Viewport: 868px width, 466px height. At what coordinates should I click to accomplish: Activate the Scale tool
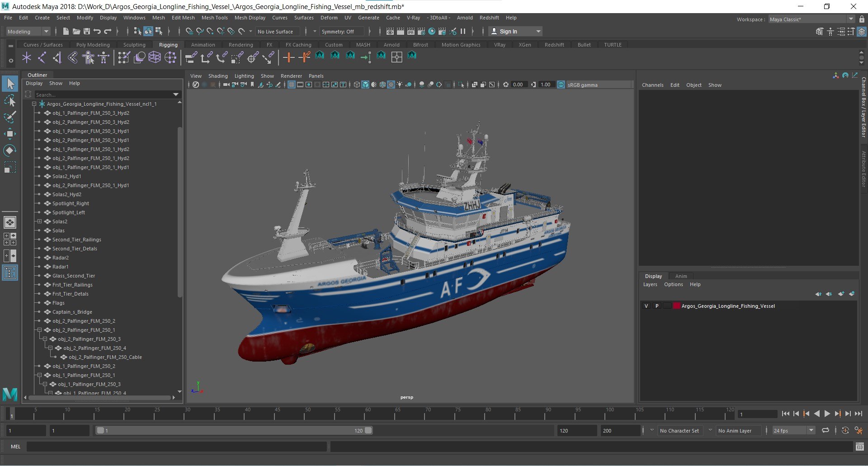click(10, 167)
